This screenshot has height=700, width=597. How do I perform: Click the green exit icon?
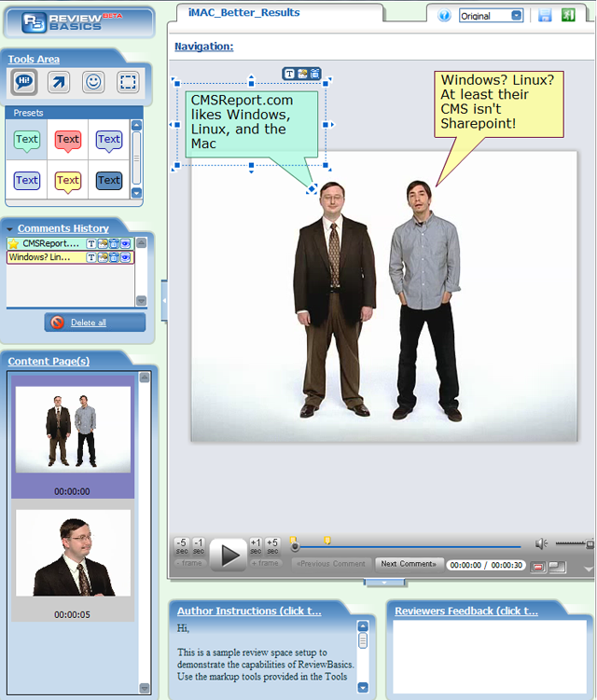tap(567, 16)
